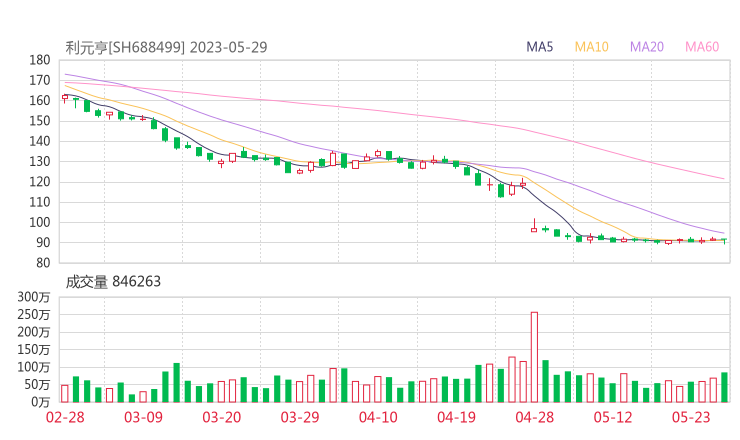Image resolution: width=740 pixels, height=440 pixels.
Task: Click the last green volume bar on the right
Action: point(724,387)
